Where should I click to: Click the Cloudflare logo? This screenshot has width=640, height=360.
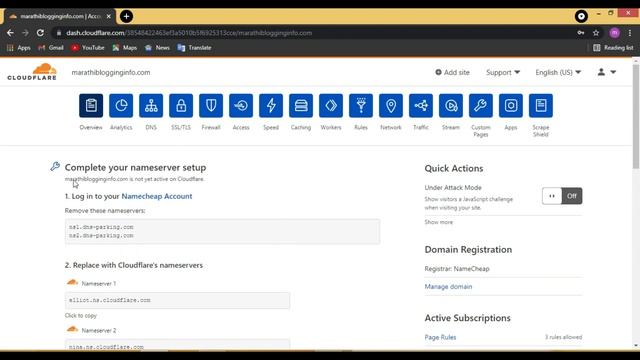click(32, 72)
